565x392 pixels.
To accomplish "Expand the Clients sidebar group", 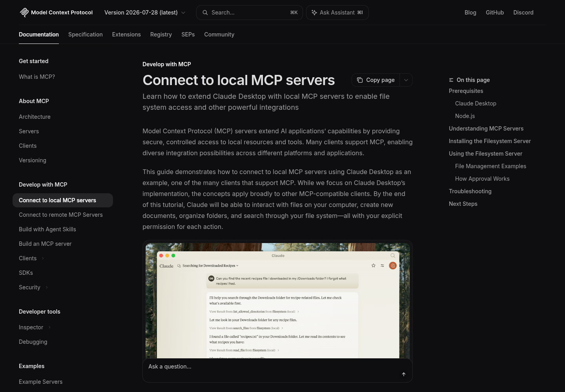I will pyautogui.click(x=43, y=258).
